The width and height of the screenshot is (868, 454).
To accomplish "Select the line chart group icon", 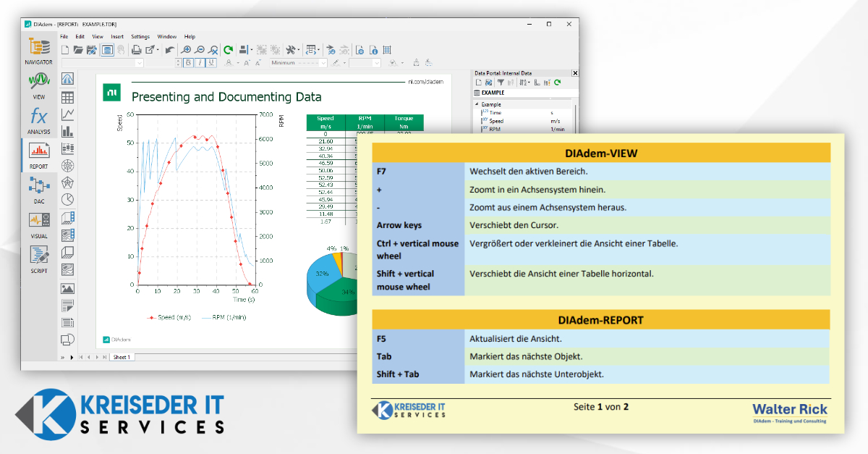I will tap(67, 114).
